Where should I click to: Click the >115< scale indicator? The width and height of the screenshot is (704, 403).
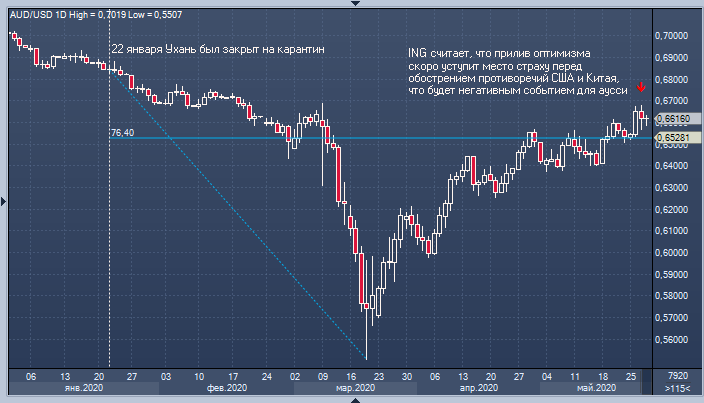coord(676,387)
